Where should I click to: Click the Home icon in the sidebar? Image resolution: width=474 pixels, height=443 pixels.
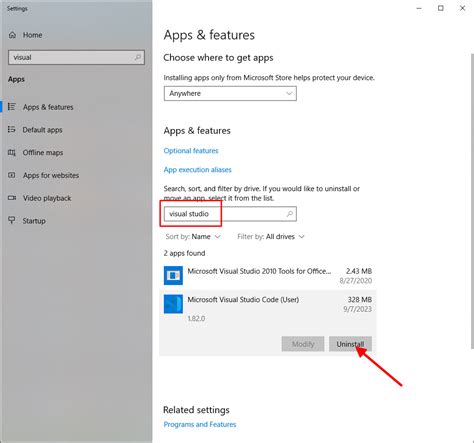(x=12, y=35)
